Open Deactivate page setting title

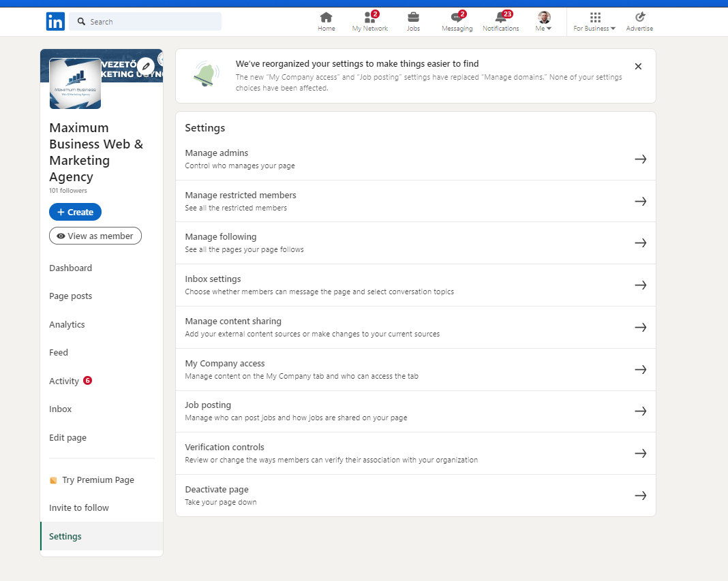(x=216, y=489)
